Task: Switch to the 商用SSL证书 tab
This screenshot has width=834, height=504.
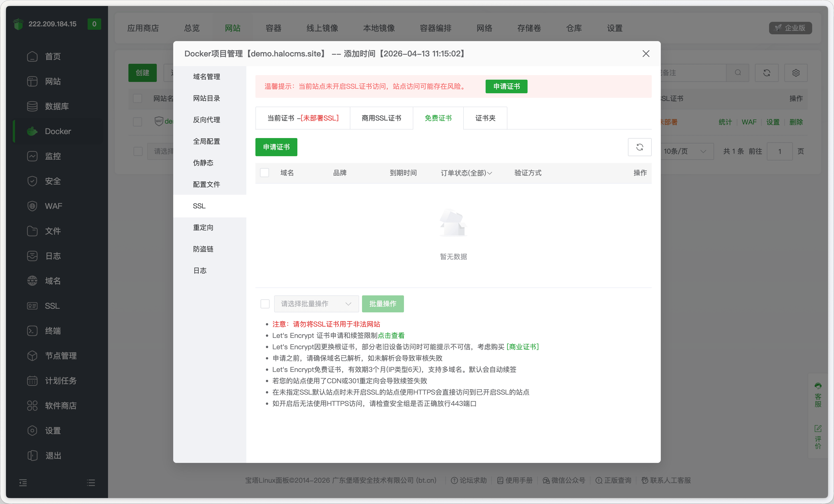Action: click(381, 118)
